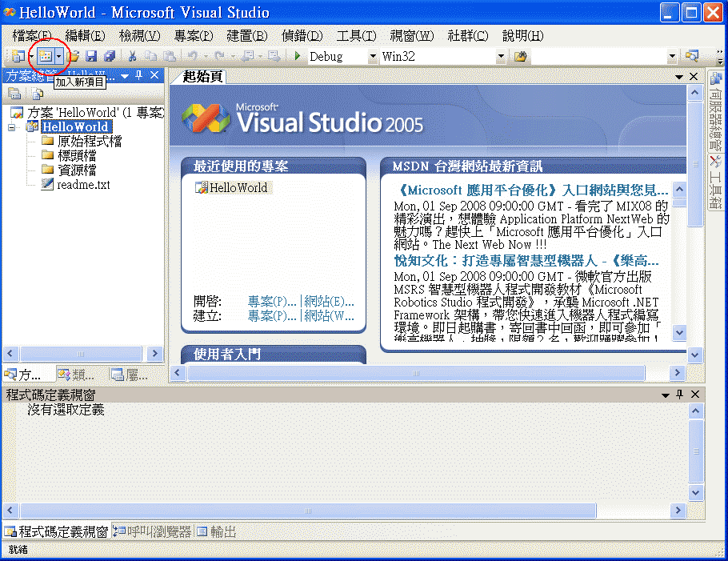Close the 程式碼定義視窗 panel
728x561 pixels.
coord(695,395)
